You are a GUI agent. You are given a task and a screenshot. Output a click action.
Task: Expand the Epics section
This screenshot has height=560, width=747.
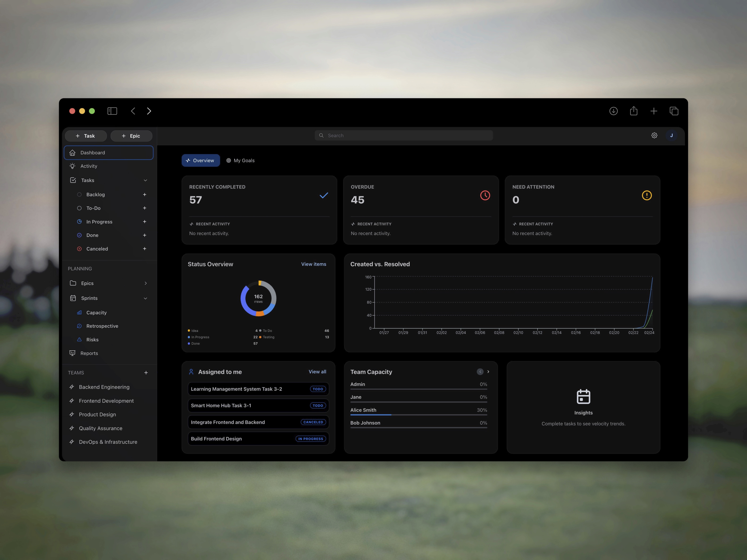point(146,283)
